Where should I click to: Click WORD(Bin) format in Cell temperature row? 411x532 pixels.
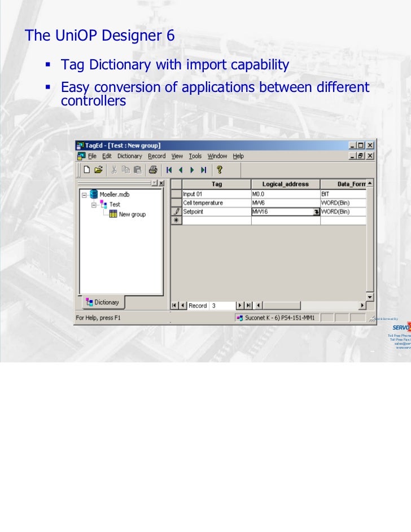click(343, 203)
